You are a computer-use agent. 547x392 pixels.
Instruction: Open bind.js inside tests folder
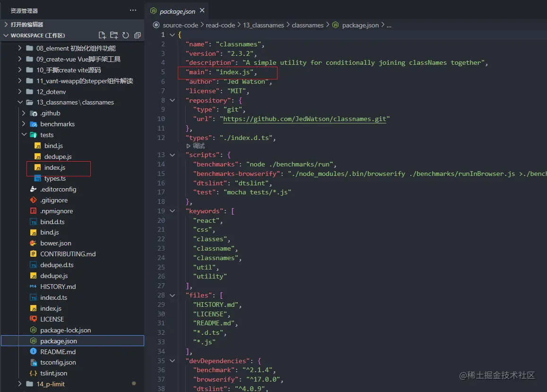pos(53,146)
